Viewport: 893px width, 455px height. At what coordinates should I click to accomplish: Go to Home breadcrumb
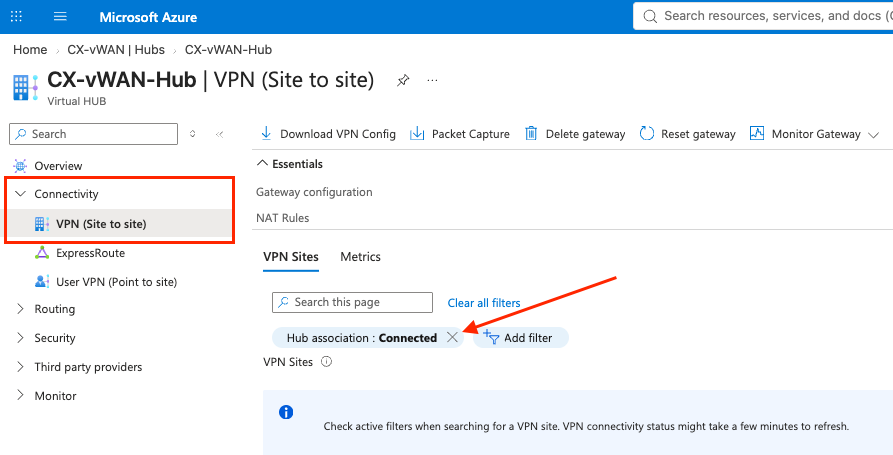(30, 50)
